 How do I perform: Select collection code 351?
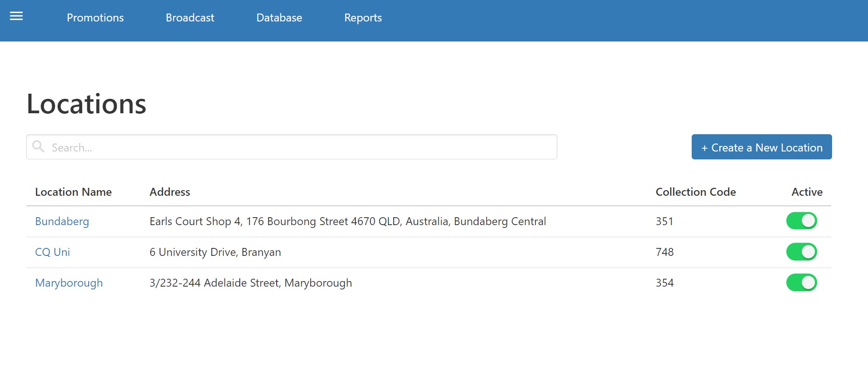point(665,221)
